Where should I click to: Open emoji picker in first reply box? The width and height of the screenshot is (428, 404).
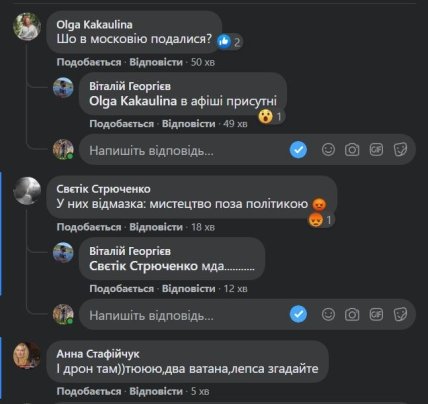328,150
